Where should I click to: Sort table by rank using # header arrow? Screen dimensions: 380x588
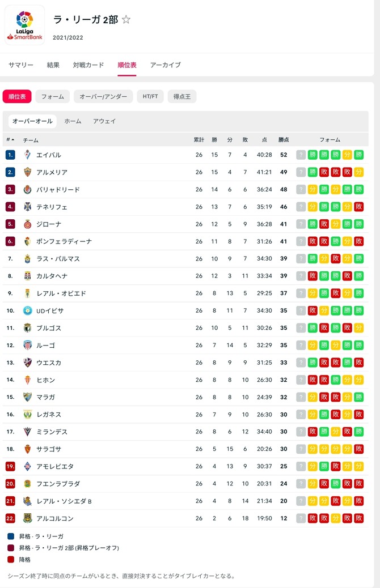click(10, 139)
